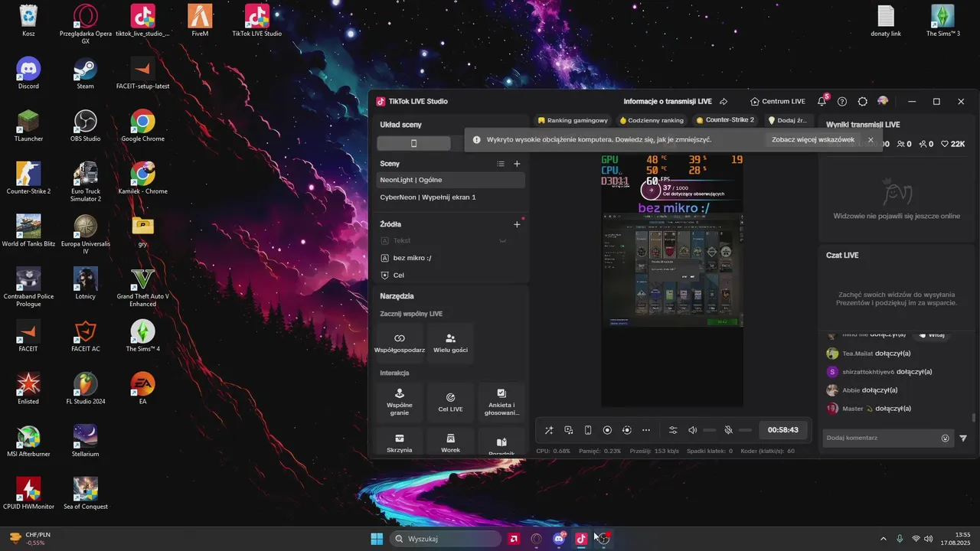This screenshot has width=980, height=551.
Task: Unmute the microphone
Action: point(729,430)
